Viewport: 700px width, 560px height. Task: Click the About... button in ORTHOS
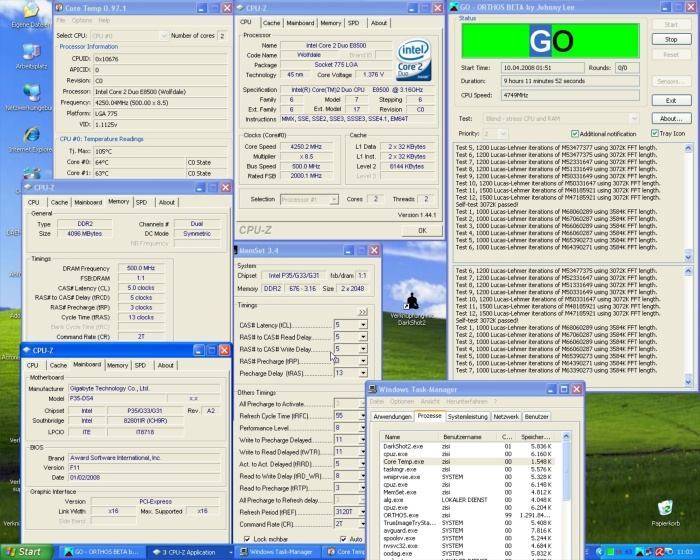[x=671, y=118]
